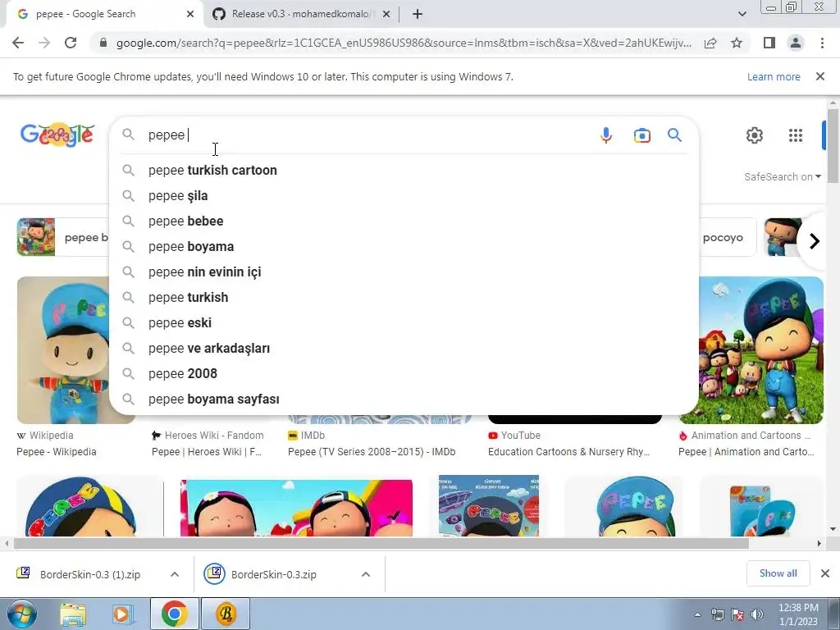Click Show all downloads button
840x630 pixels.
pyautogui.click(x=778, y=573)
